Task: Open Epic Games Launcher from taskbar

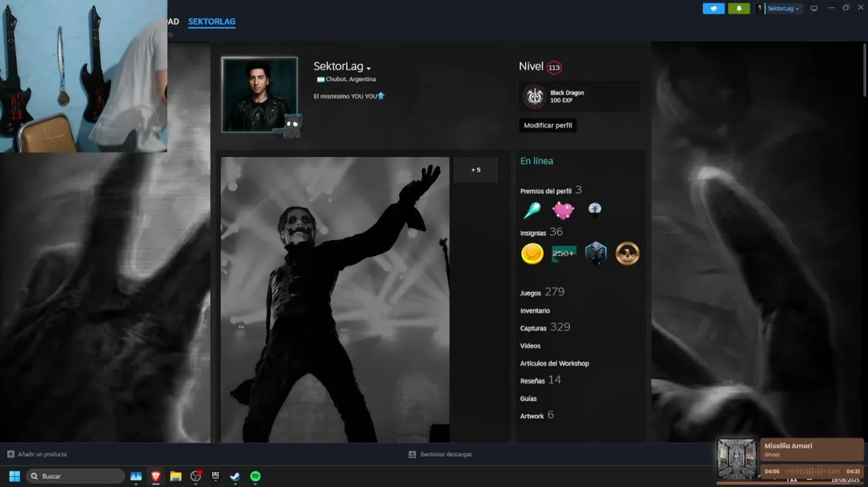Action: (x=216, y=476)
